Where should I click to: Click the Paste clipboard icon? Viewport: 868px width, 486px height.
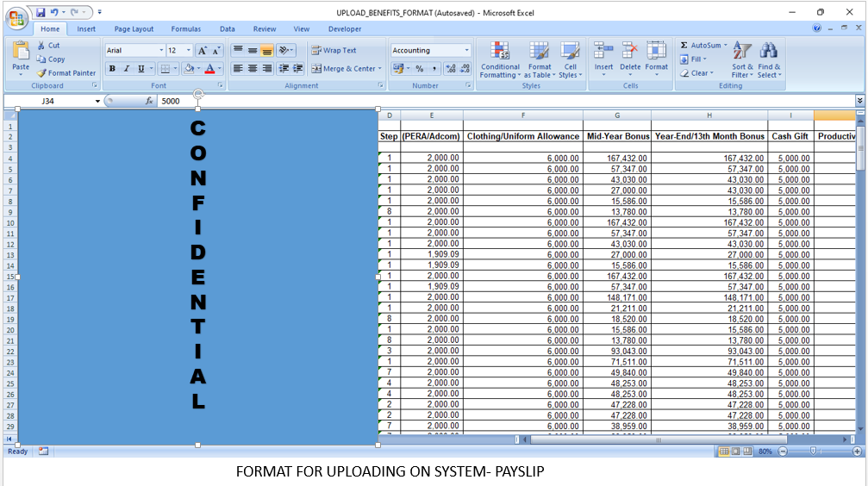point(21,51)
